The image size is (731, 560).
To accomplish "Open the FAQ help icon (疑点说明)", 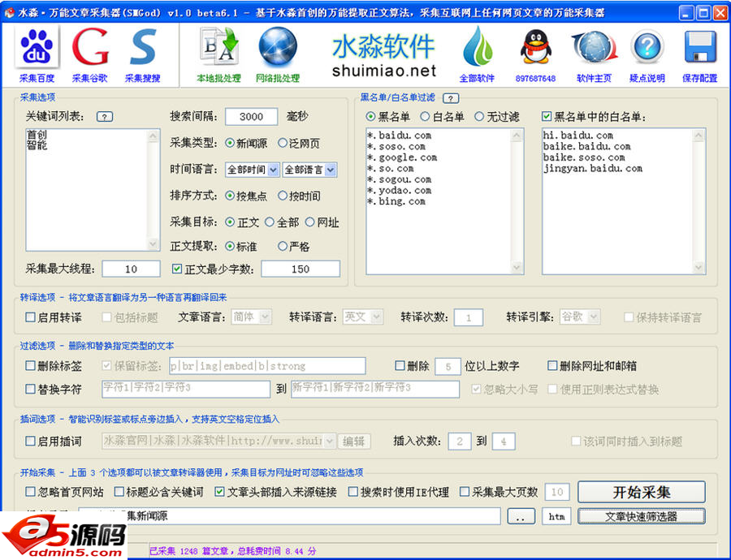I will 647,54.
